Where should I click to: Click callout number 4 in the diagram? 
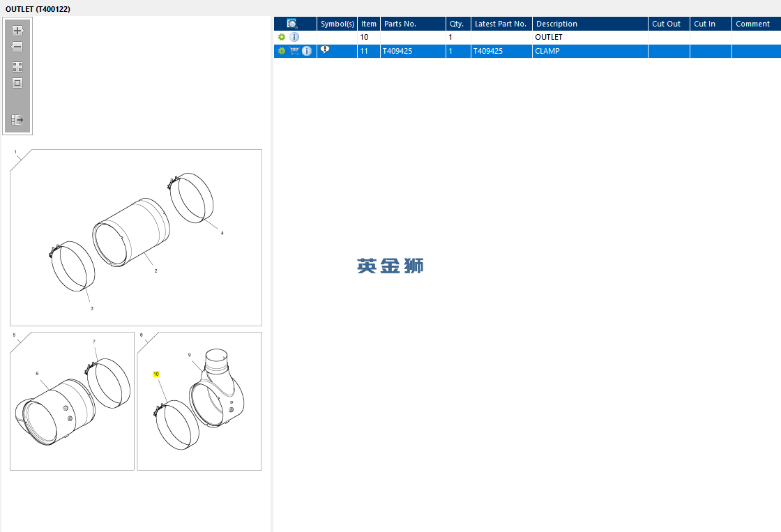(x=222, y=233)
